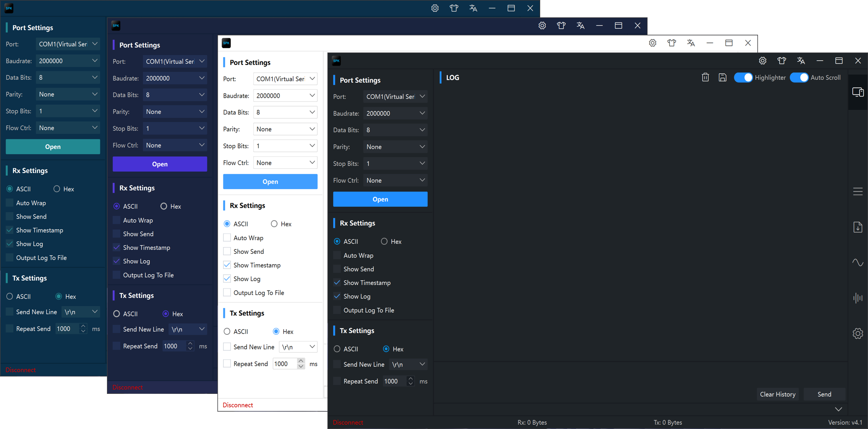Check Send New Line in the white window

tap(227, 347)
